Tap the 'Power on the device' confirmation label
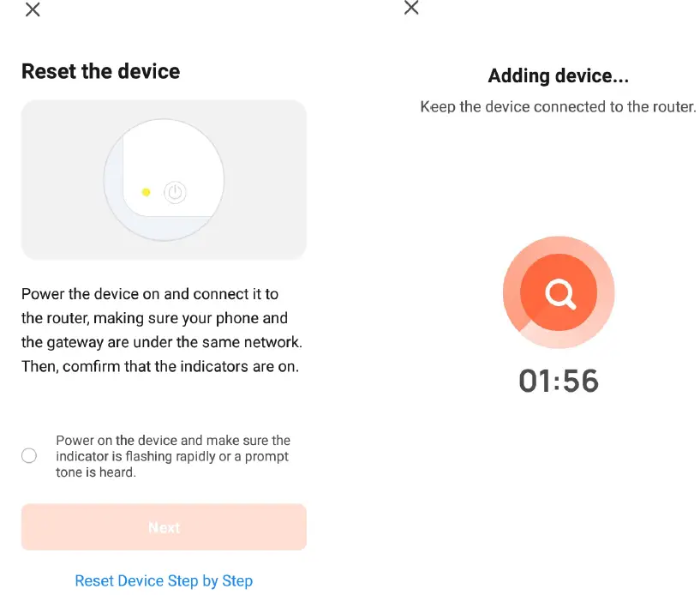Screen dimensions: 700x595 (173, 456)
